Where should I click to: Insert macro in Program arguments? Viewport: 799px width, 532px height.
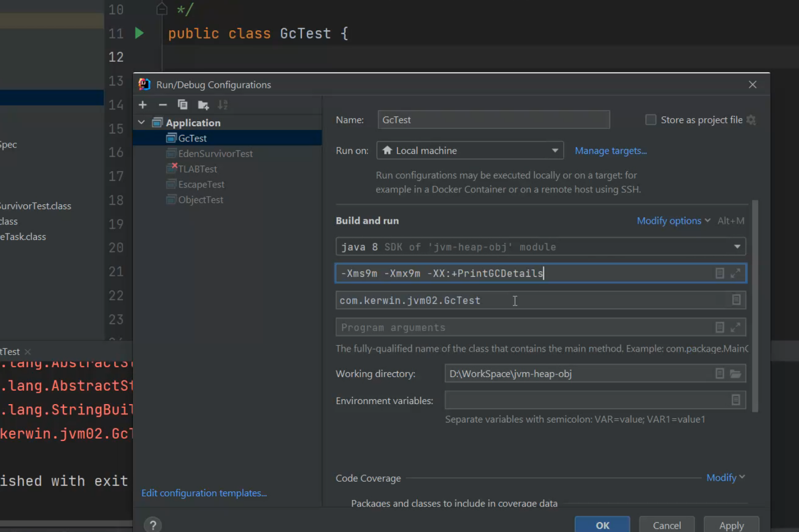[x=719, y=327]
